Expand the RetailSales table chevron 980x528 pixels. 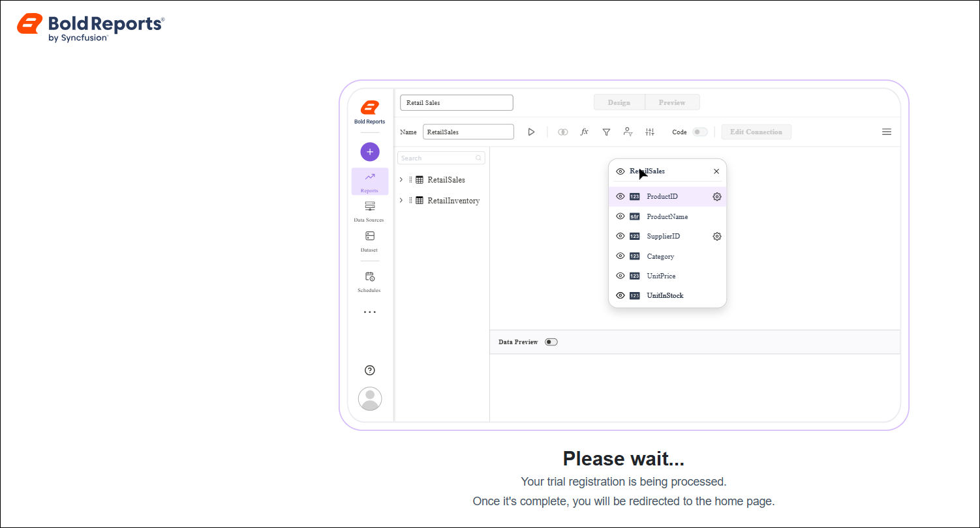[401, 180]
